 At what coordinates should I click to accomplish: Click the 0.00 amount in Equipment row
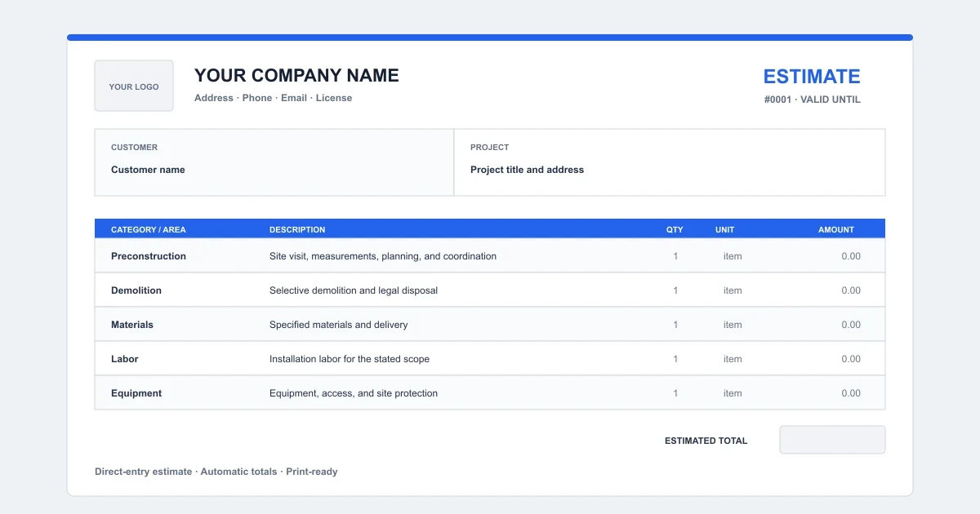coord(851,393)
